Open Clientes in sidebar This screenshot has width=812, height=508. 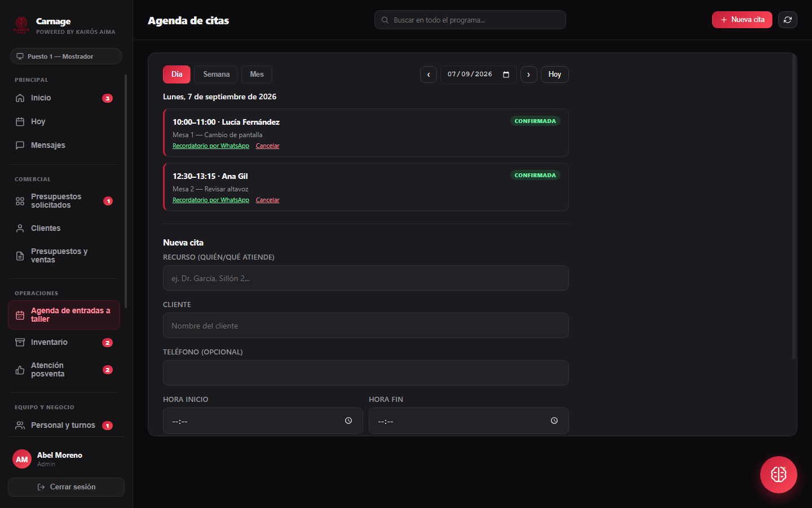(64, 229)
